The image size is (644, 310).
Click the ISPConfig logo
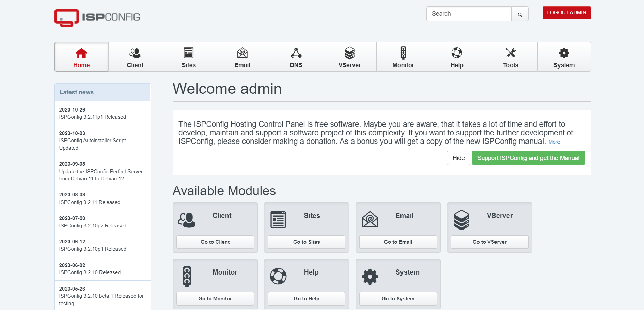[x=97, y=18]
